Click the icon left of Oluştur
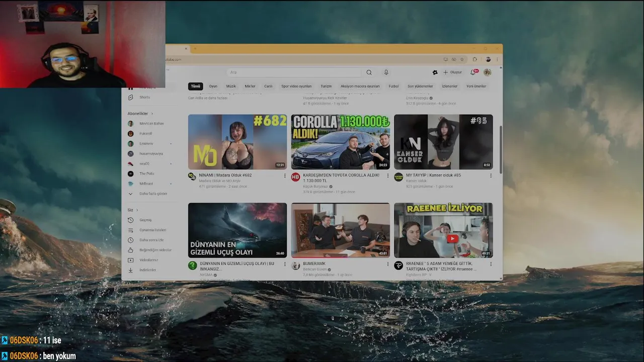The width and height of the screenshot is (644, 362). tap(435, 72)
